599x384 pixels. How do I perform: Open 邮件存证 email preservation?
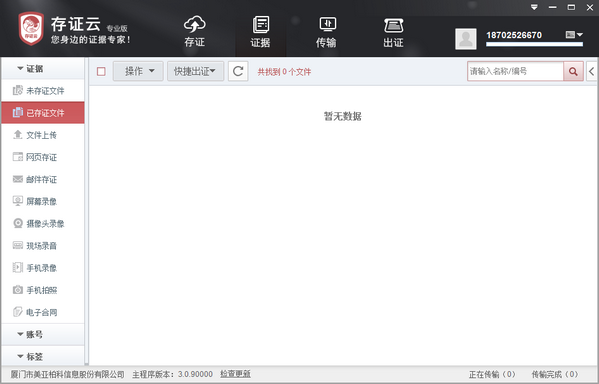[43, 179]
